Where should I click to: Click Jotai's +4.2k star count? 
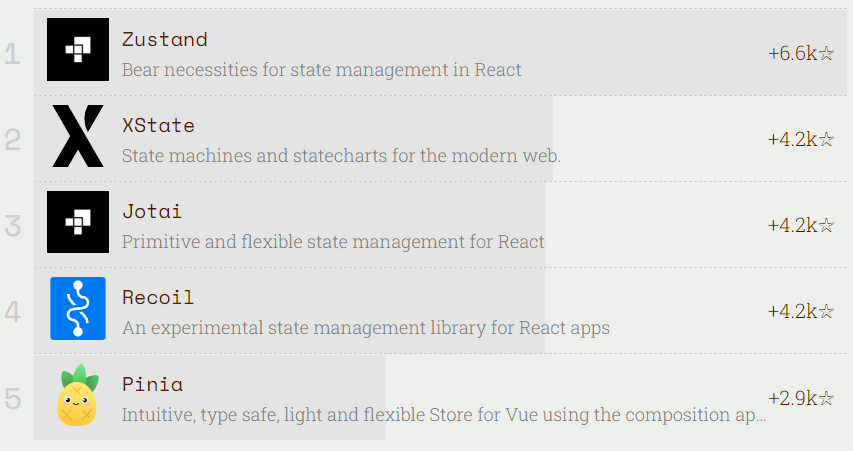pyautogui.click(x=801, y=225)
